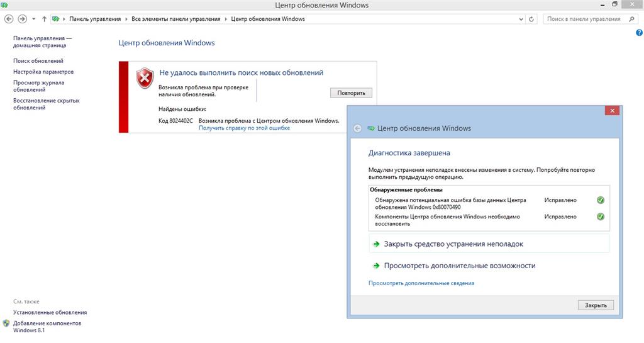Click 'Поиск обновлений' in sidebar
This screenshot has height=343, width=644.
tap(38, 61)
